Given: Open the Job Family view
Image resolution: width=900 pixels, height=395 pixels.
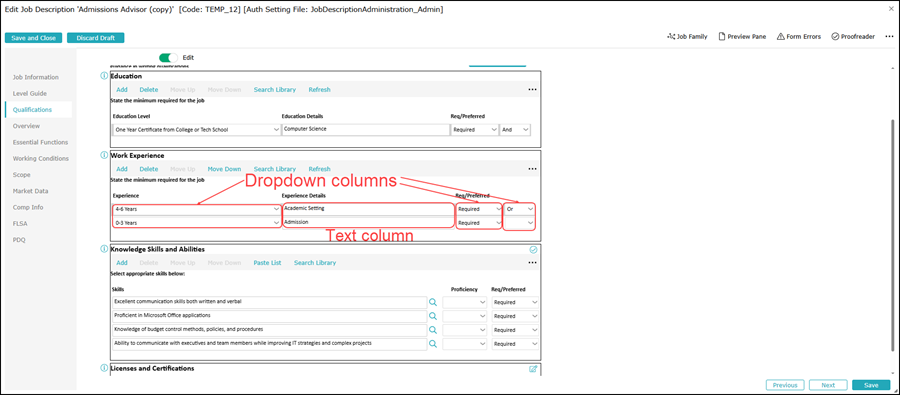Looking at the screenshot, I should tap(687, 37).
